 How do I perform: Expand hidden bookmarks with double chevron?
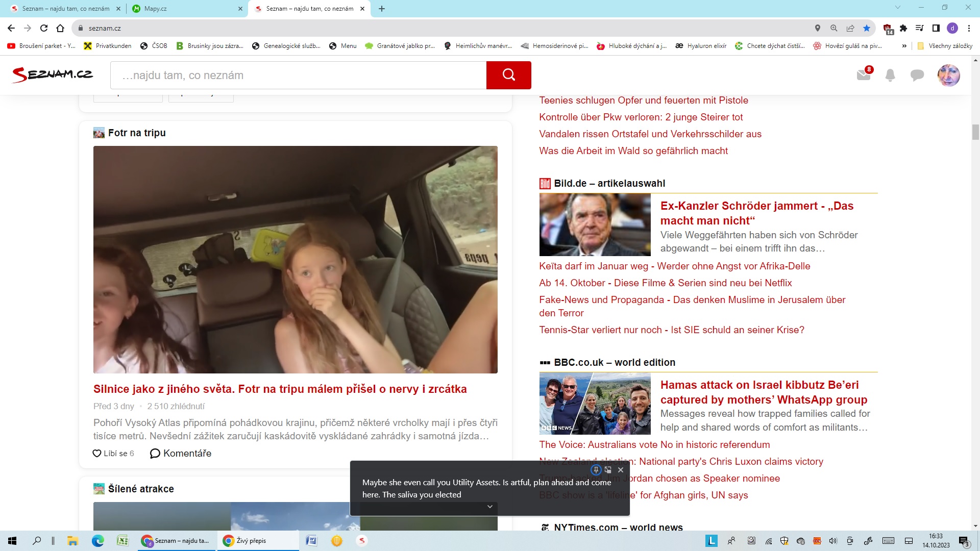click(x=904, y=46)
